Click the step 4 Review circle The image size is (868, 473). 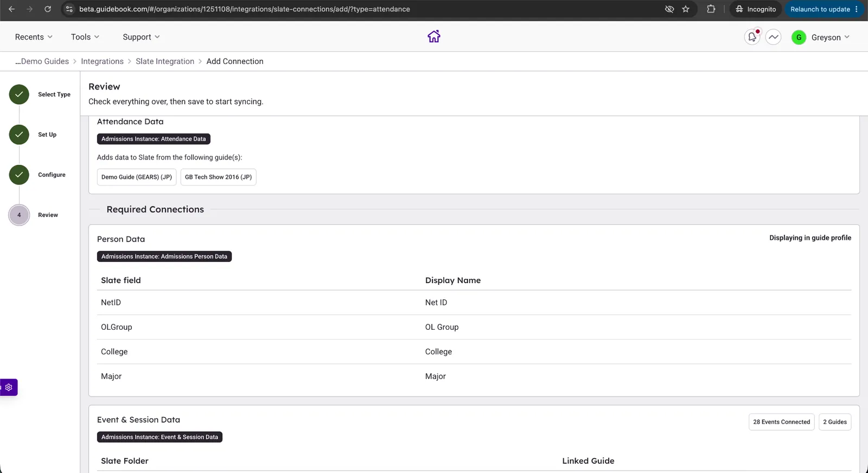(19, 215)
